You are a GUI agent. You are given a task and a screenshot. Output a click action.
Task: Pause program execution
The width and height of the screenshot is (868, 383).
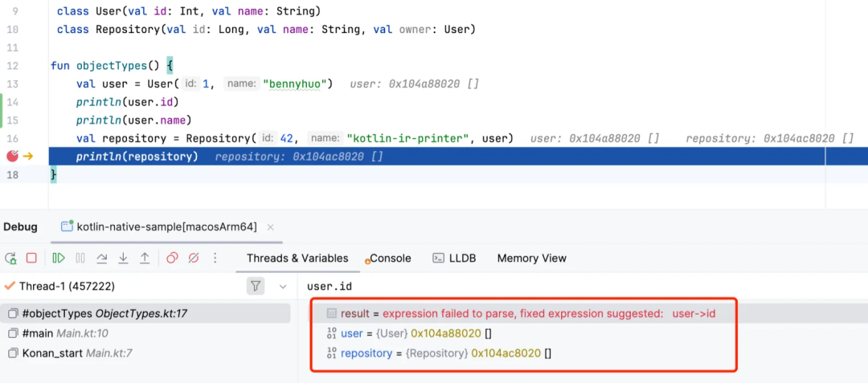coord(80,258)
